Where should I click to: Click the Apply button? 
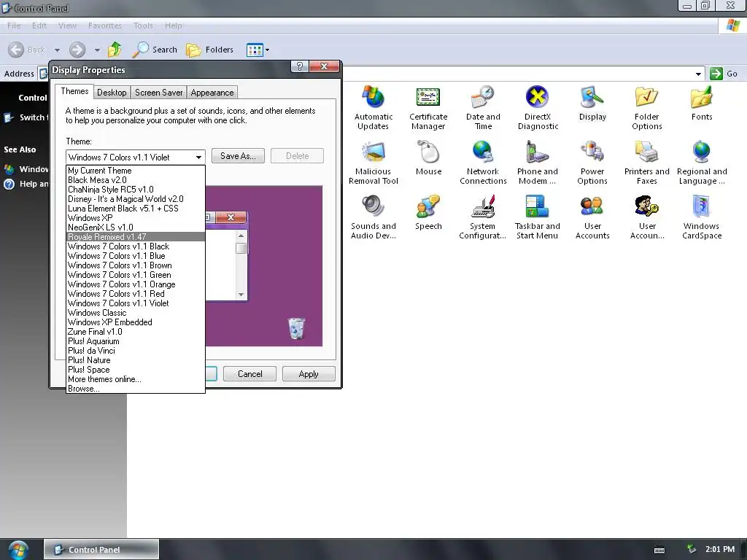(x=309, y=374)
